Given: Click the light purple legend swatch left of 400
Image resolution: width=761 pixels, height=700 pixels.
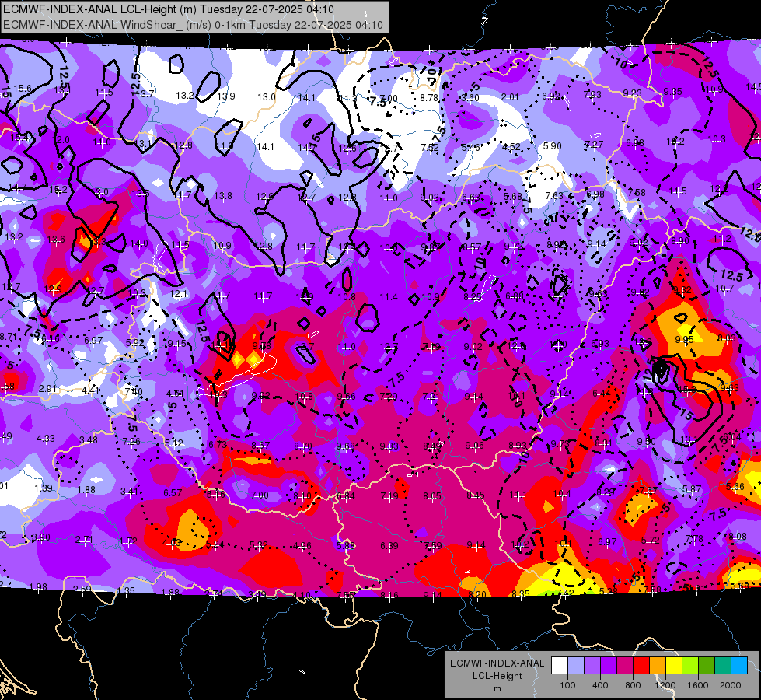Looking at the screenshot, I should [592, 665].
